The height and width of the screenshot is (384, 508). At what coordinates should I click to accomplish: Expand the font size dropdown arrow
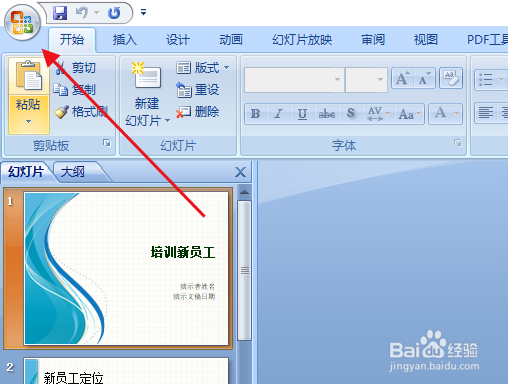tap(380, 79)
